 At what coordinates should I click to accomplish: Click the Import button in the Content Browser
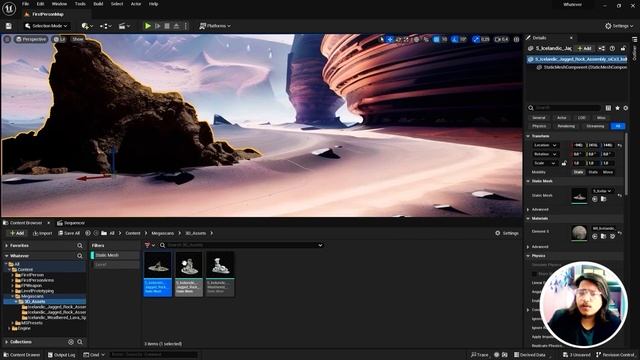point(42,233)
